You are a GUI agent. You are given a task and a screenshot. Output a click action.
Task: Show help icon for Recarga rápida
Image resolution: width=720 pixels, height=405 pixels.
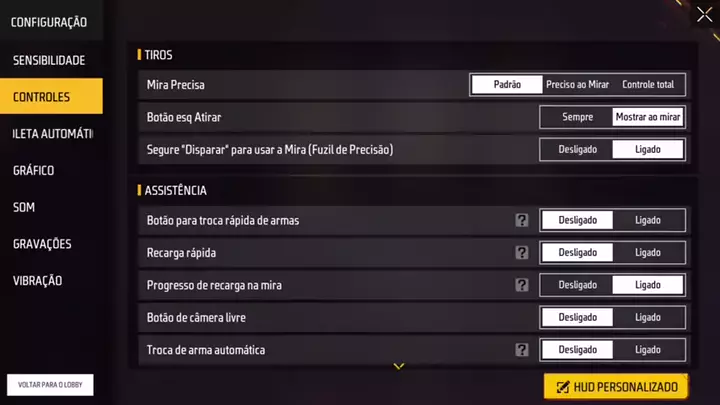[521, 253]
